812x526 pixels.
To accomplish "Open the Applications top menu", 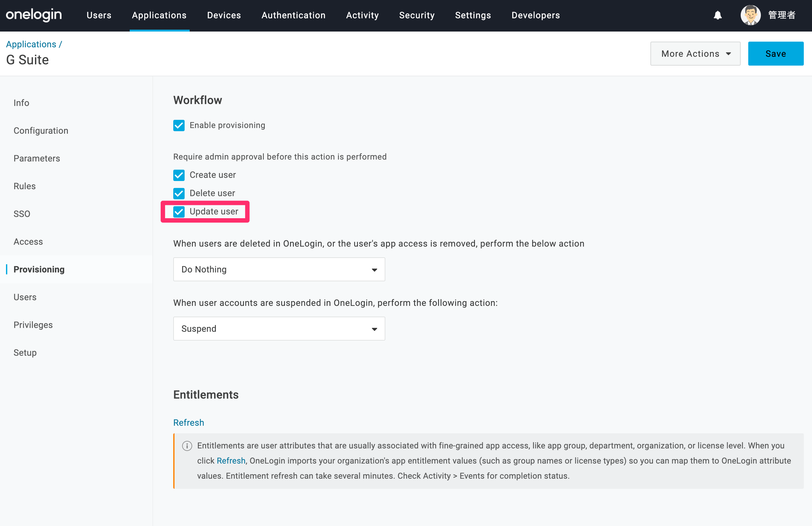I will [159, 15].
